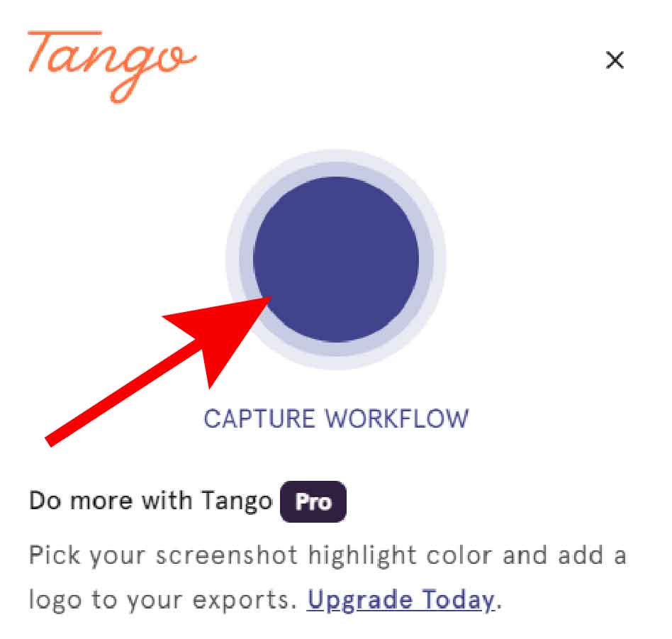Click the screenshot highlight color description text

[x=327, y=555]
